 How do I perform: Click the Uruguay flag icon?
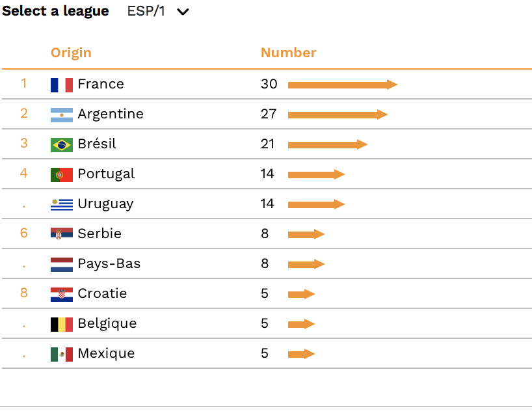click(62, 205)
